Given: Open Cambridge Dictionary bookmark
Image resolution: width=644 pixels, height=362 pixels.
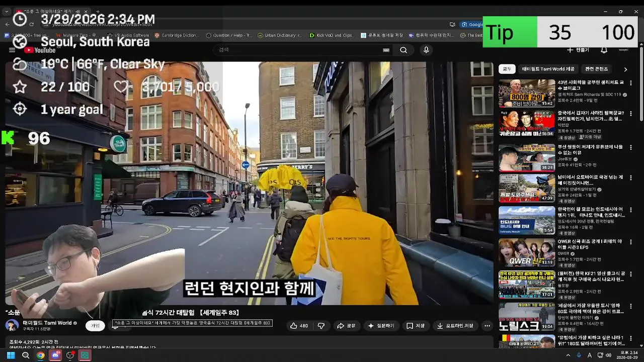Looking at the screenshot, I should pyautogui.click(x=177, y=35).
